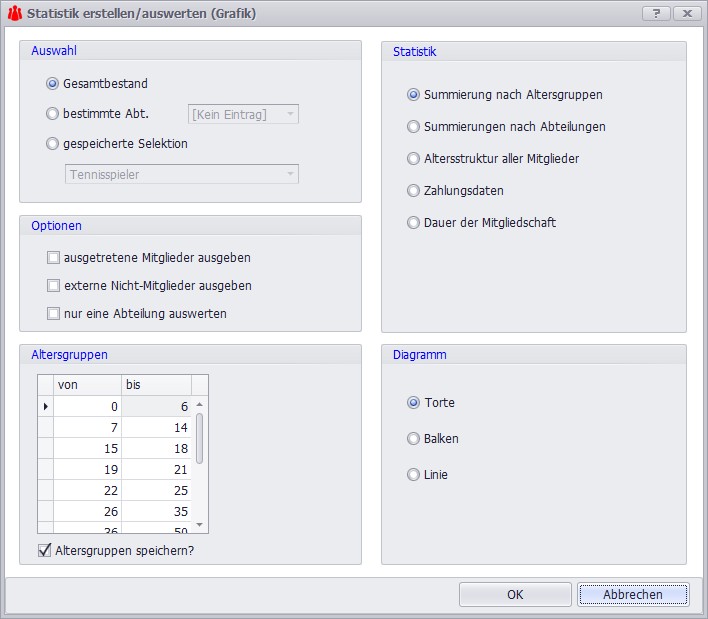708x619 pixels.
Task: Select gespeicherte Selektion radio button
Action: coord(53,143)
